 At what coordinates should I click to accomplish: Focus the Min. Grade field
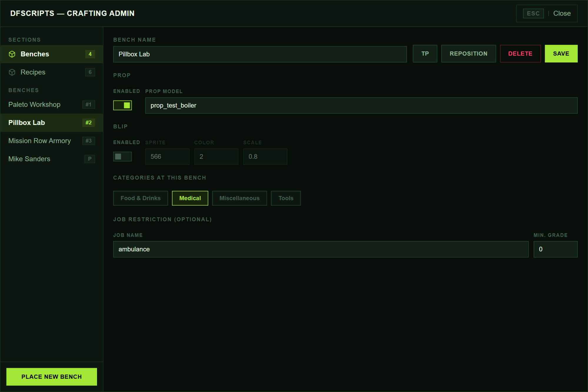coord(556,249)
